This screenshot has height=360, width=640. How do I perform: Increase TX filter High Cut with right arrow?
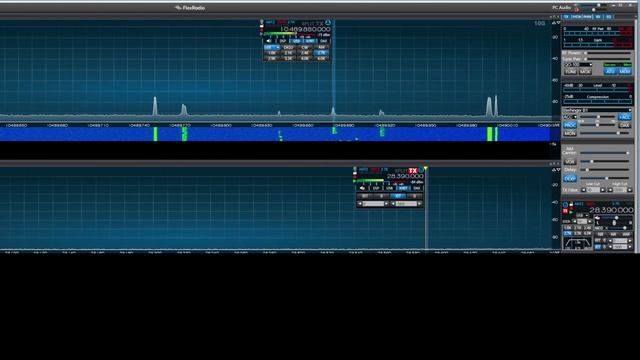click(630, 190)
